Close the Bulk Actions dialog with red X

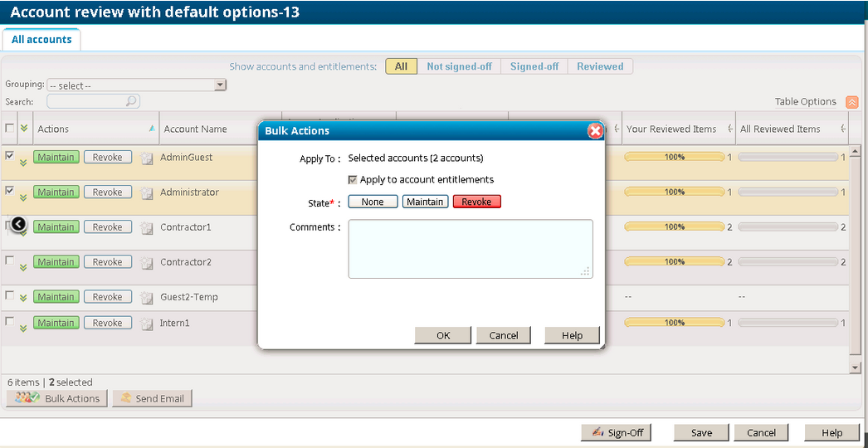click(594, 131)
